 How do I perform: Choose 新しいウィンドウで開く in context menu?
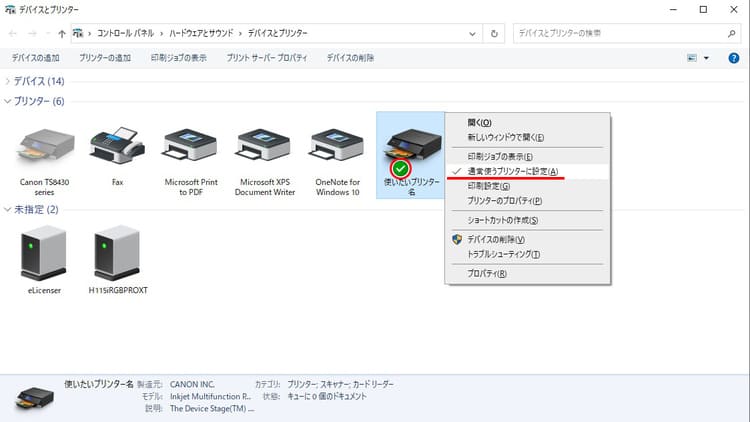(527, 137)
